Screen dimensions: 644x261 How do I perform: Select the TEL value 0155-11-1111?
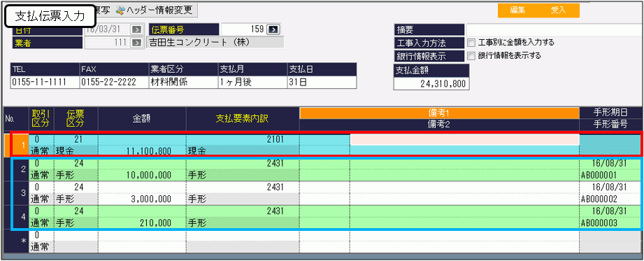(45, 82)
